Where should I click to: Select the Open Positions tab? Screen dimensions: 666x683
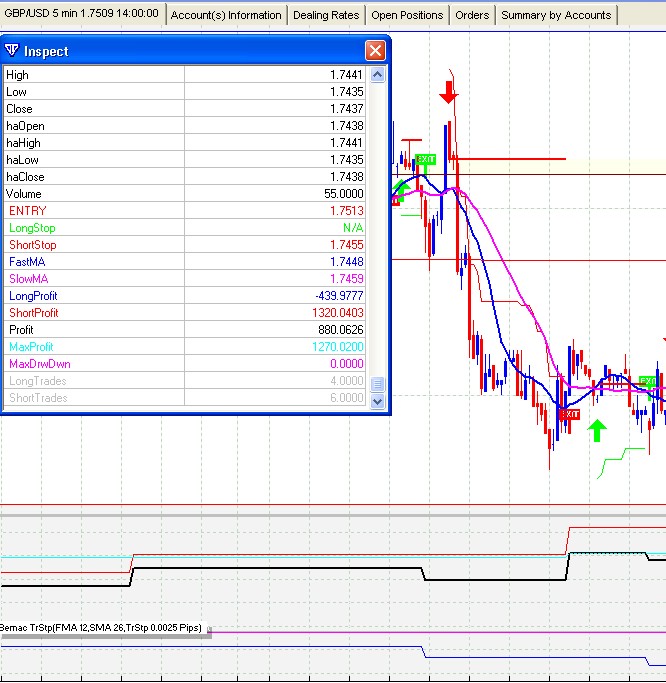coord(407,15)
